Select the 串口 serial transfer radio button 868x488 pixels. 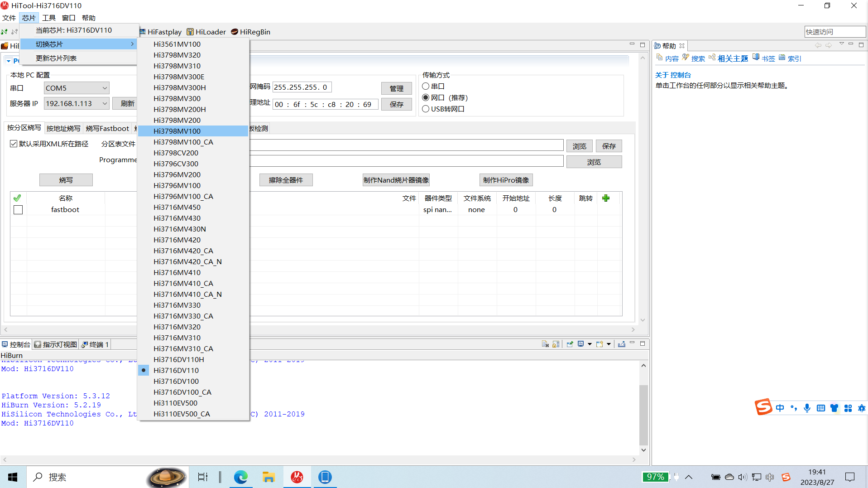[x=426, y=86]
